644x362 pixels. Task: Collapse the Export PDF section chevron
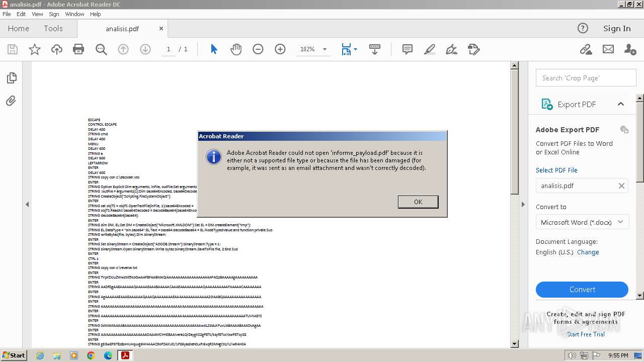click(x=621, y=104)
